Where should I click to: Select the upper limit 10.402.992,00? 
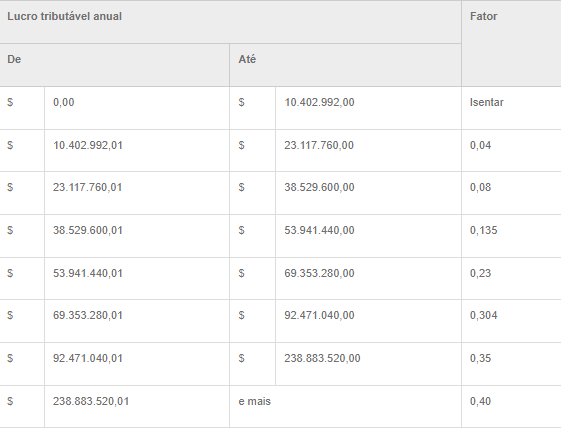tap(368, 108)
